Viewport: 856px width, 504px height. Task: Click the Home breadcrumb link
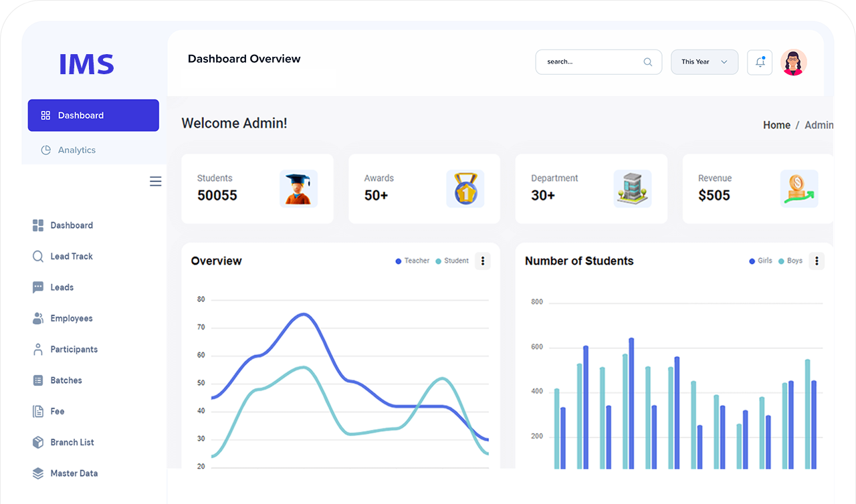pos(776,125)
